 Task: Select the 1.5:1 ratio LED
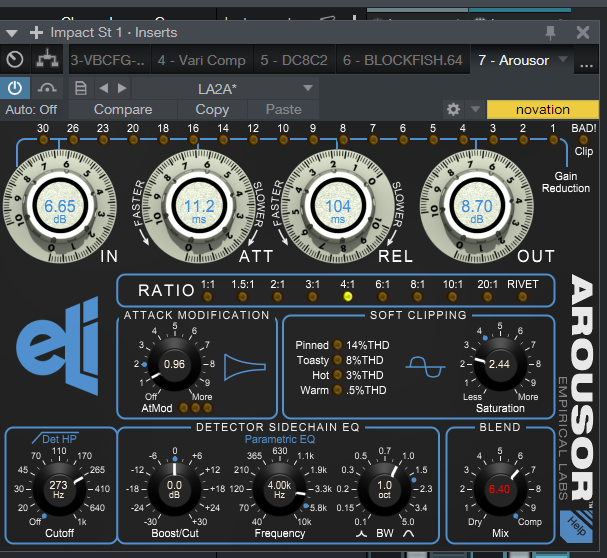[x=242, y=297]
